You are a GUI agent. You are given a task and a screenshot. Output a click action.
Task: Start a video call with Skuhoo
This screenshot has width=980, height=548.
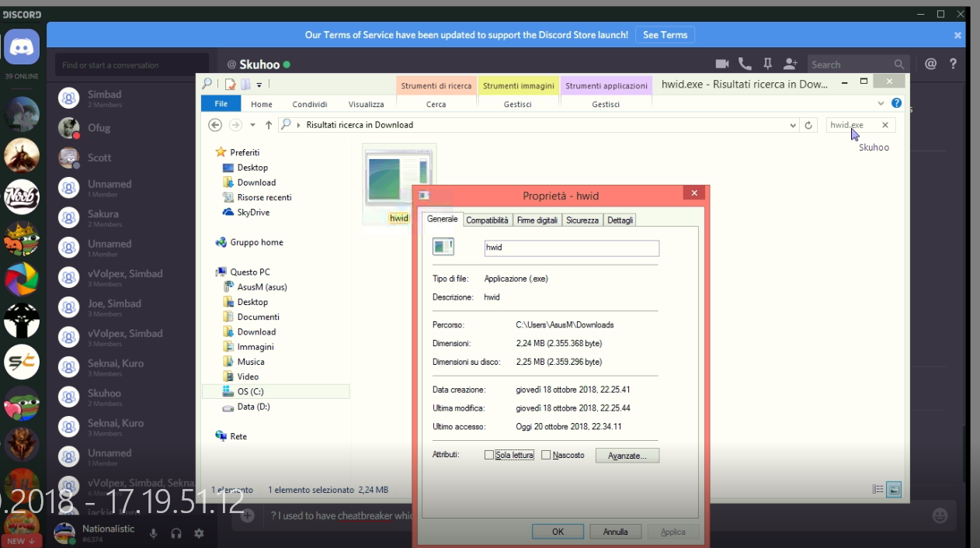point(722,64)
